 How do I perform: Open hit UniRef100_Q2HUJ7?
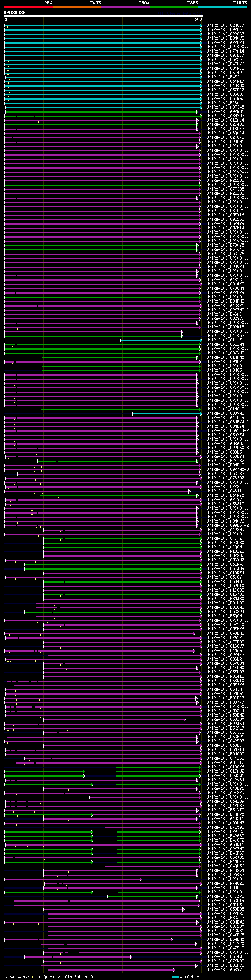click(225, 25)
